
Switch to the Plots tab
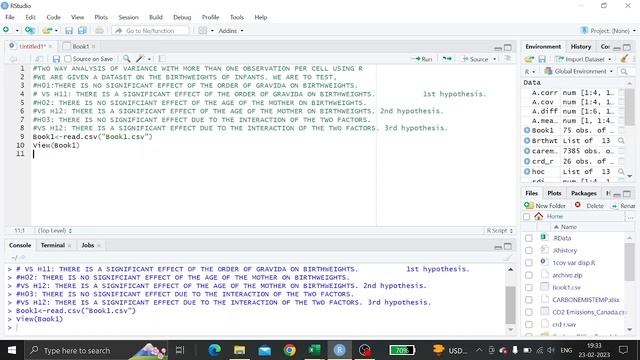pos(554,193)
